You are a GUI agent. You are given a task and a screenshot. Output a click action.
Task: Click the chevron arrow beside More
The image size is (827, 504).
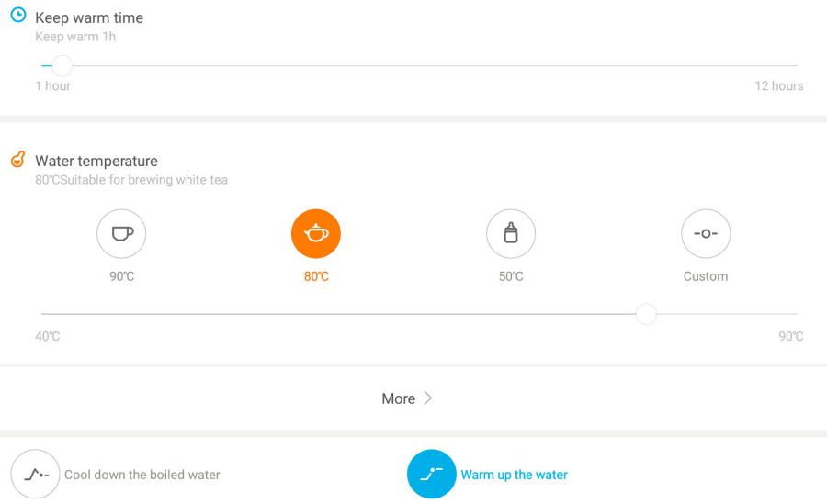pyautogui.click(x=428, y=398)
